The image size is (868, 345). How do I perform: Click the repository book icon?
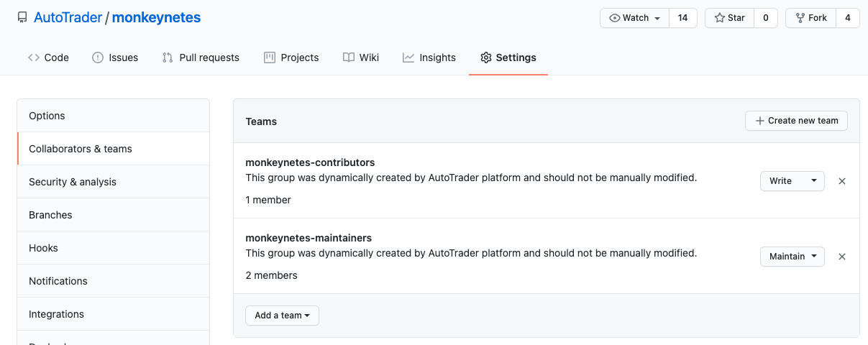coord(22,18)
